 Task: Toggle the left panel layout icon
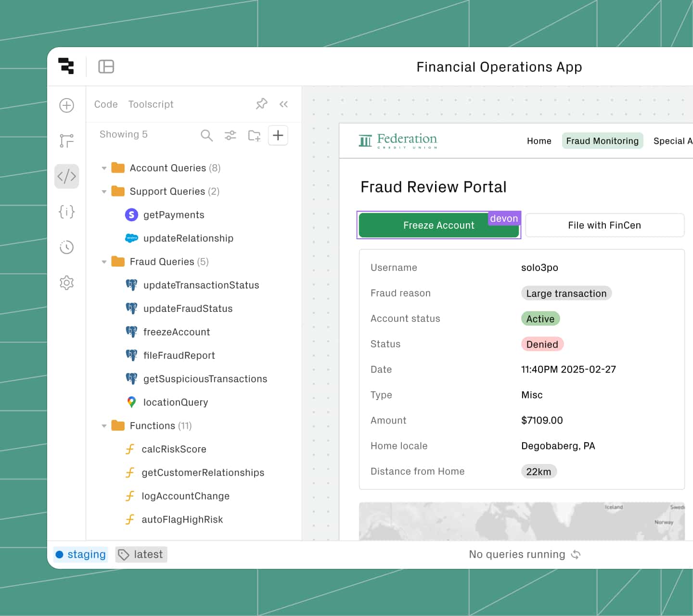106,66
